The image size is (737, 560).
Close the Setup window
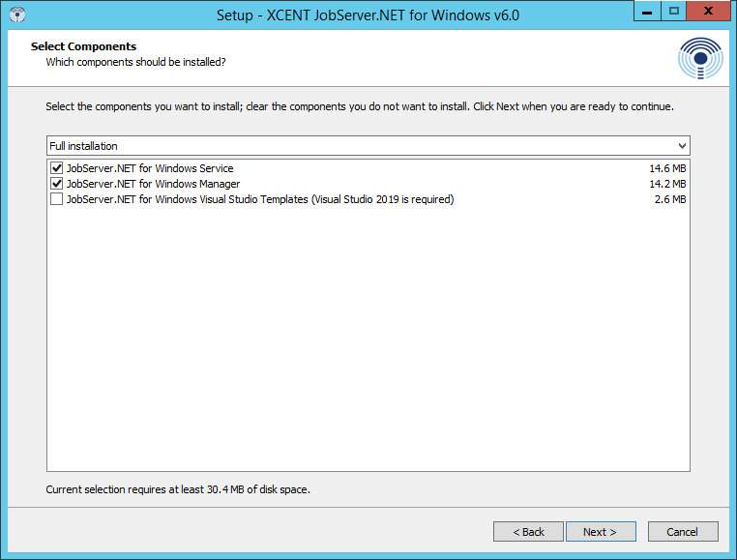[710, 12]
